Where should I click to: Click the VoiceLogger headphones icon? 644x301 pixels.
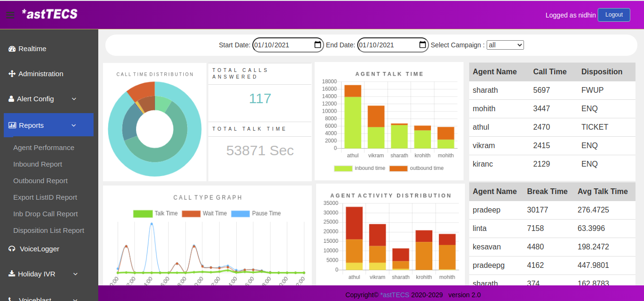(12, 249)
